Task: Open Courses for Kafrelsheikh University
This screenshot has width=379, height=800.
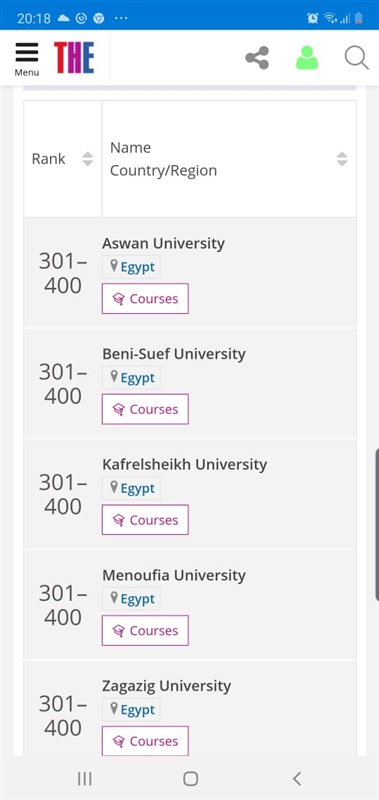Action: point(145,520)
